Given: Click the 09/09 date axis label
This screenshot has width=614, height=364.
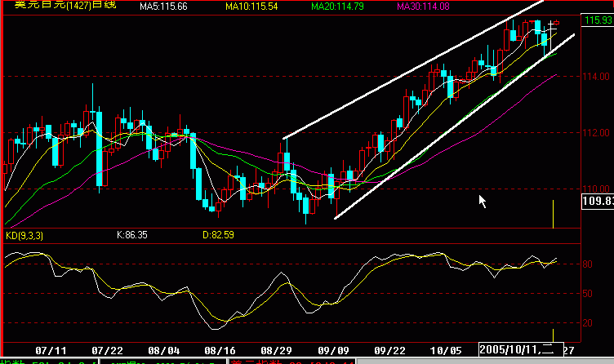Looking at the screenshot, I should (333, 350).
